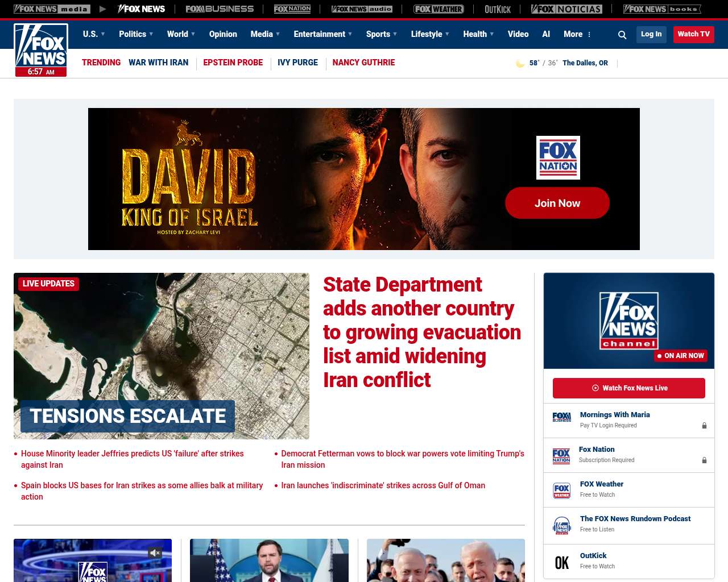Open The FOX News Rundown Podcast link

(635, 519)
